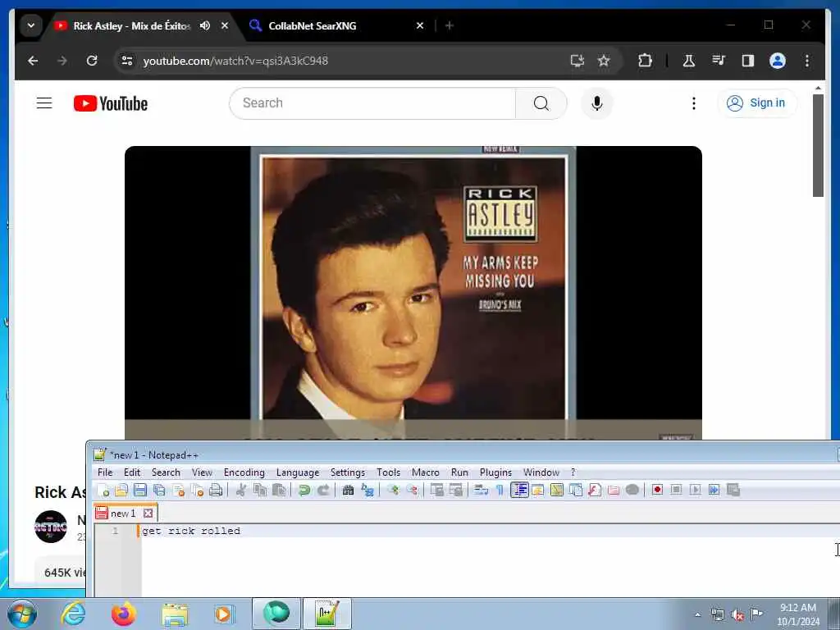The image size is (840, 630).
Task: Play back the recorded macro
Action: click(x=696, y=490)
